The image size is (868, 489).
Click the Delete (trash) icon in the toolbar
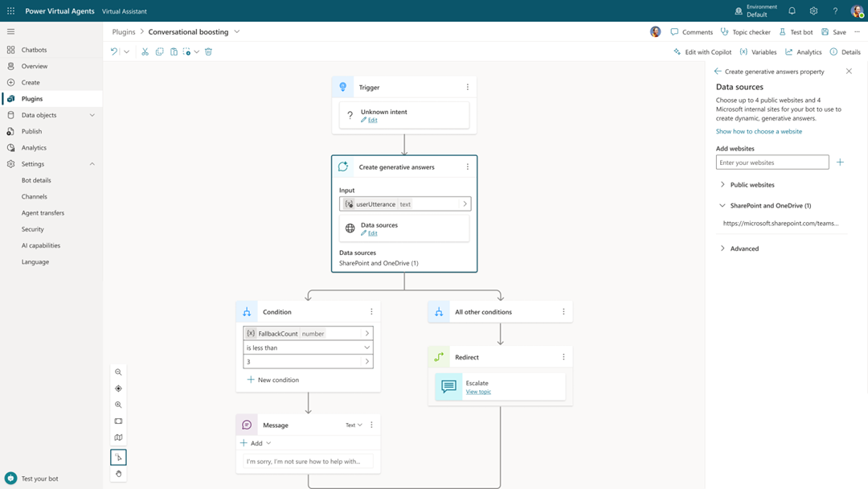tap(208, 51)
